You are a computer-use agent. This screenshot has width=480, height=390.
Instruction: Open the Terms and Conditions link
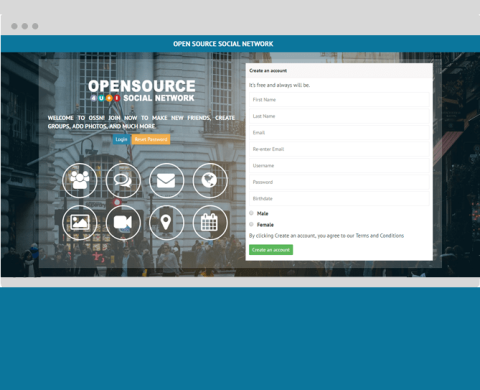pyautogui.click(x=380, y=236)
